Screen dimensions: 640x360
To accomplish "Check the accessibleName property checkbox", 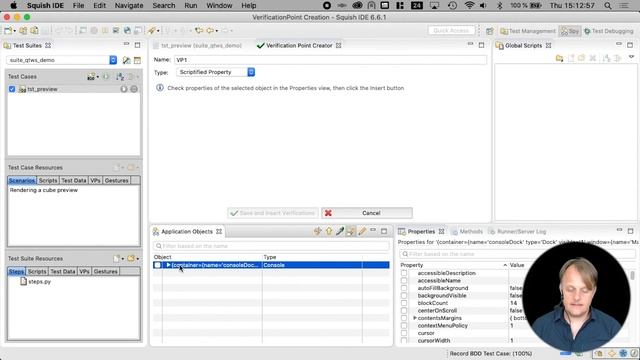I will click(x=404, y=281).
